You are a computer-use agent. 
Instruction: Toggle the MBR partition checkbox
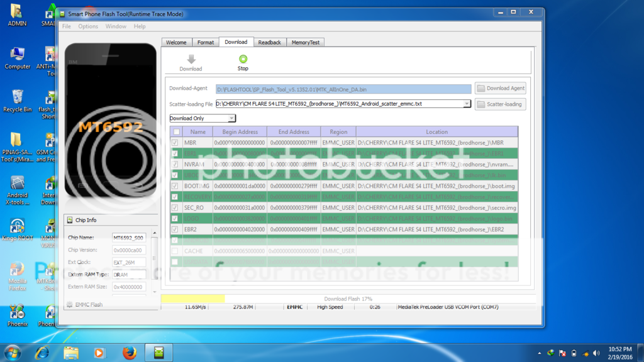click(x=175, y=143)
